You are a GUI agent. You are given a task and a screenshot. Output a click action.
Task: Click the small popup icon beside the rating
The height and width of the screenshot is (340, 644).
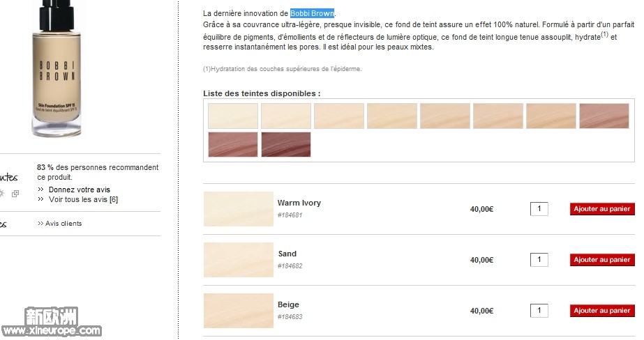(15, 194)
